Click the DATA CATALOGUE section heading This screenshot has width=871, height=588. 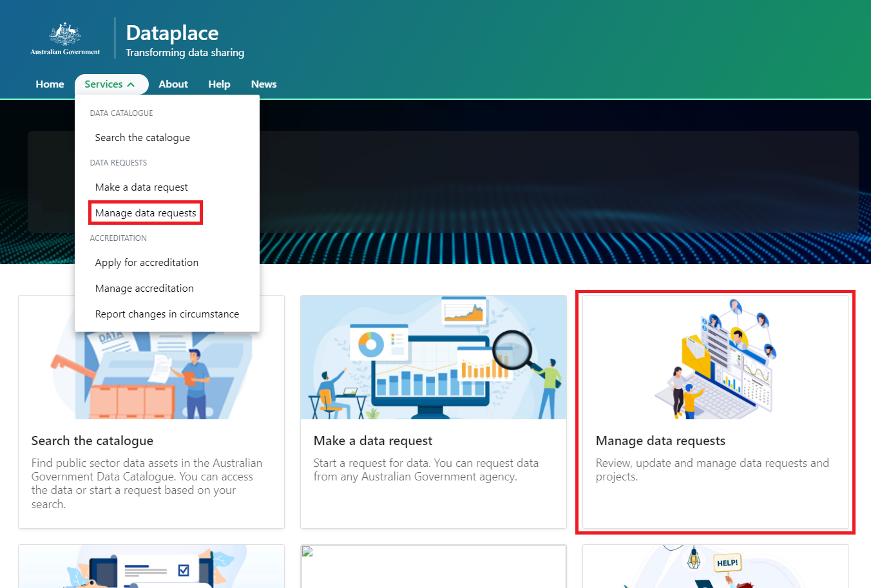tap(121, 113)
